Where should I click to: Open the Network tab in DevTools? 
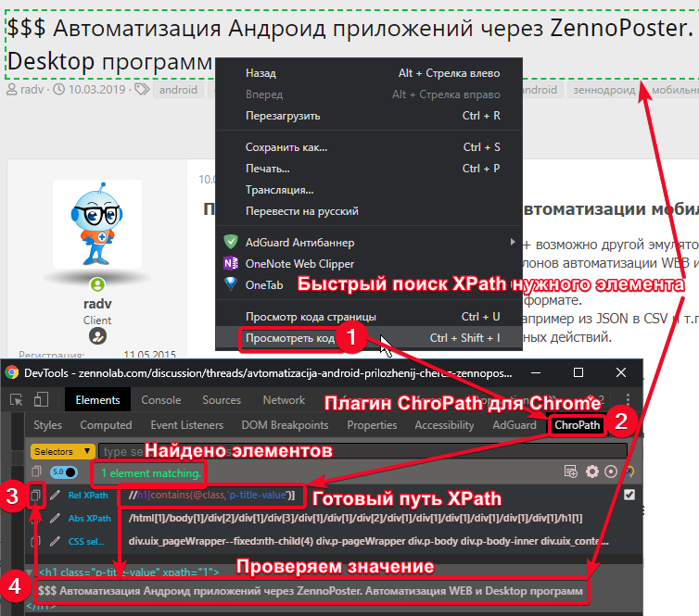pos(284,400)
